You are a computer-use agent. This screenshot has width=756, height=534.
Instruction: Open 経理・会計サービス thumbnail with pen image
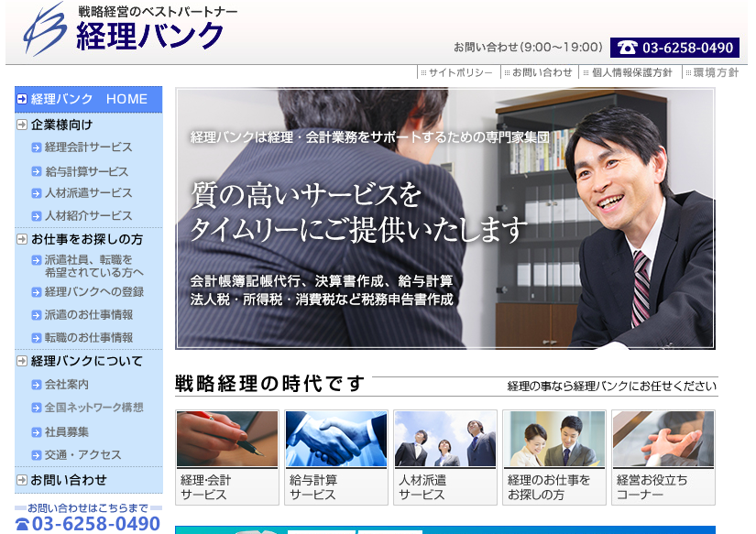(227, 457)
